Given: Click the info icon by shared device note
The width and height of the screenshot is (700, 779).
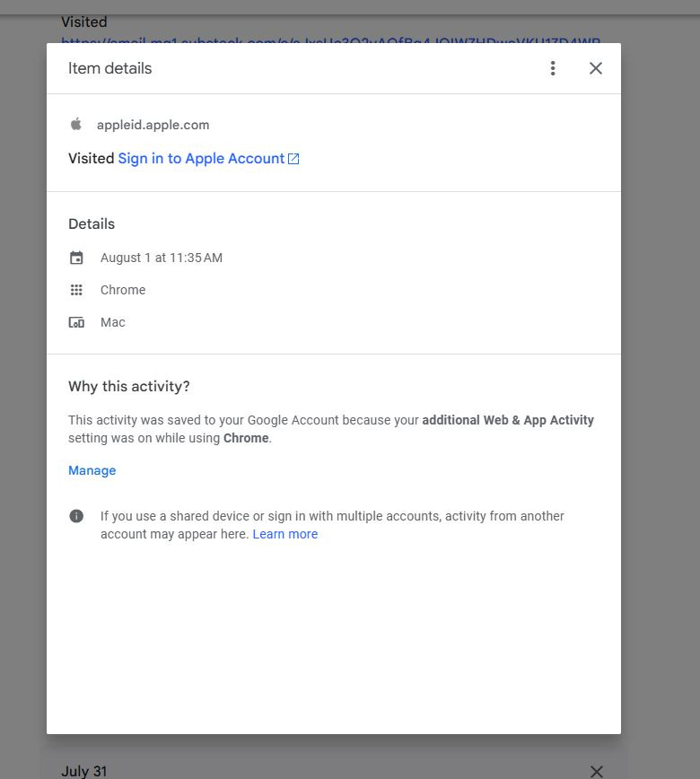Looking at the screenshot, I should tap(76, 516).
